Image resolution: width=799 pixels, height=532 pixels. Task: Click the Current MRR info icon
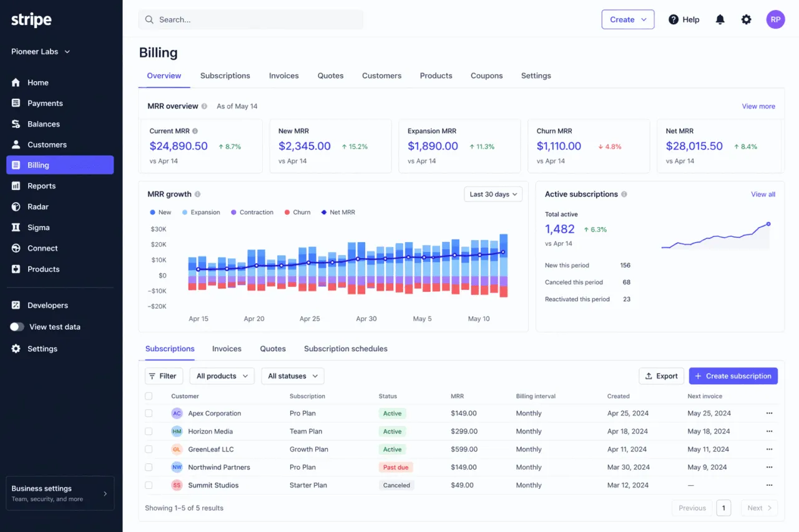tap(195, 131)
